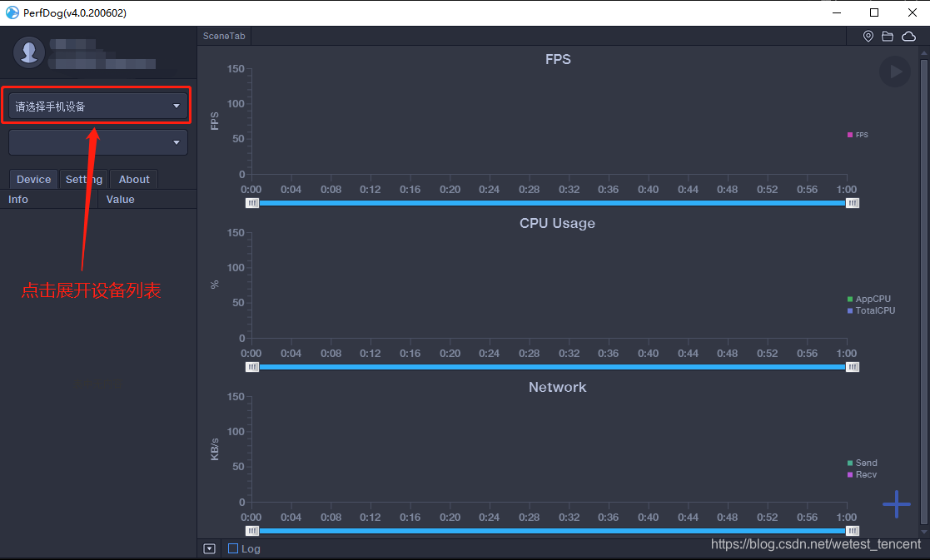Toggle the FPS legend entry

858,135
